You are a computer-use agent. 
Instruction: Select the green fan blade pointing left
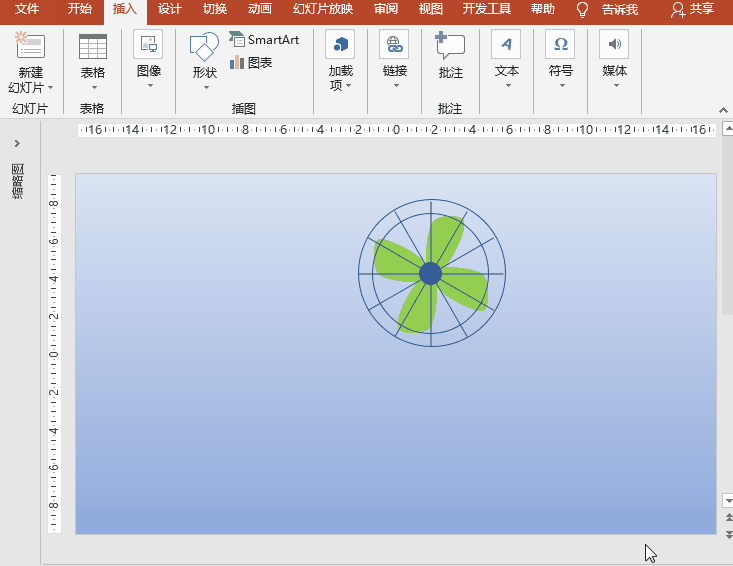(397, 261)
